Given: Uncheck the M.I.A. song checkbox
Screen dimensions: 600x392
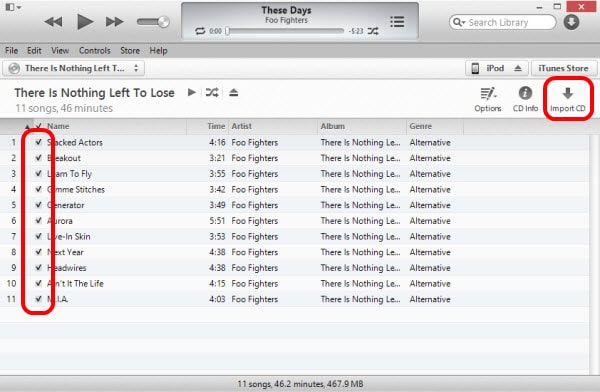Looking at the screenshot, I should tap(38, 299).
